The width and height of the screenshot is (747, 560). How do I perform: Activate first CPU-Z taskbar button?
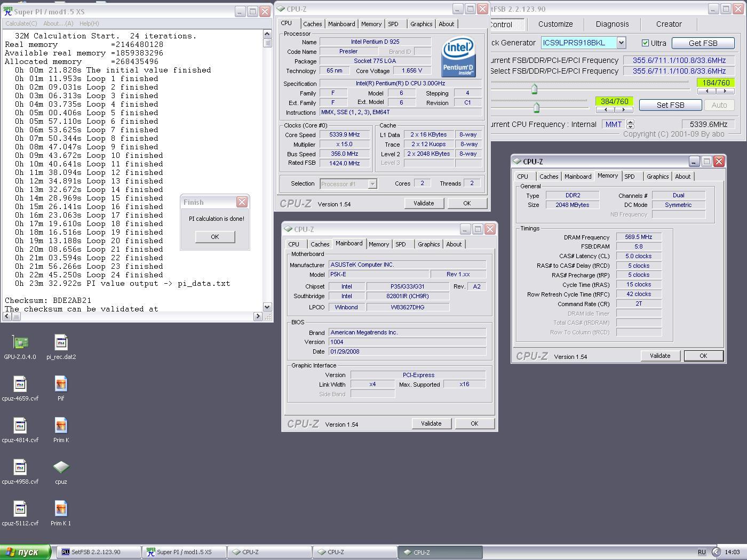(x=269, y=552)
